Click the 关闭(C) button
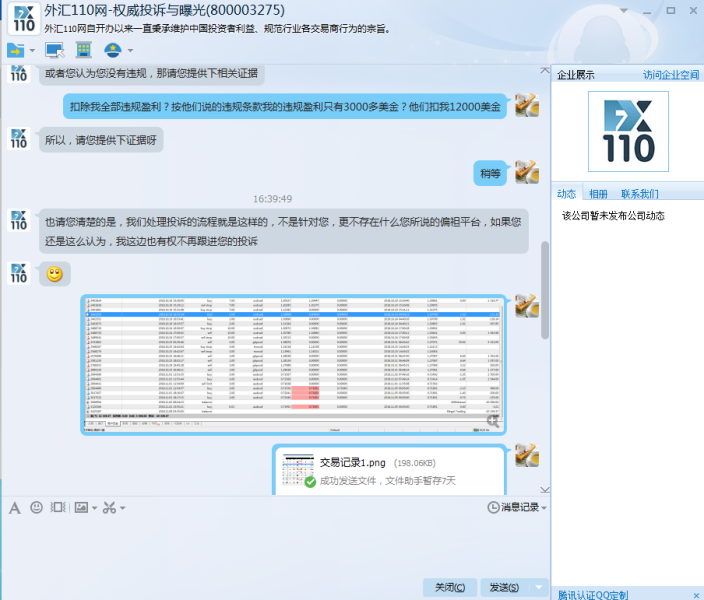Viewport: 704px width, 600px height. tap(449, 587)
